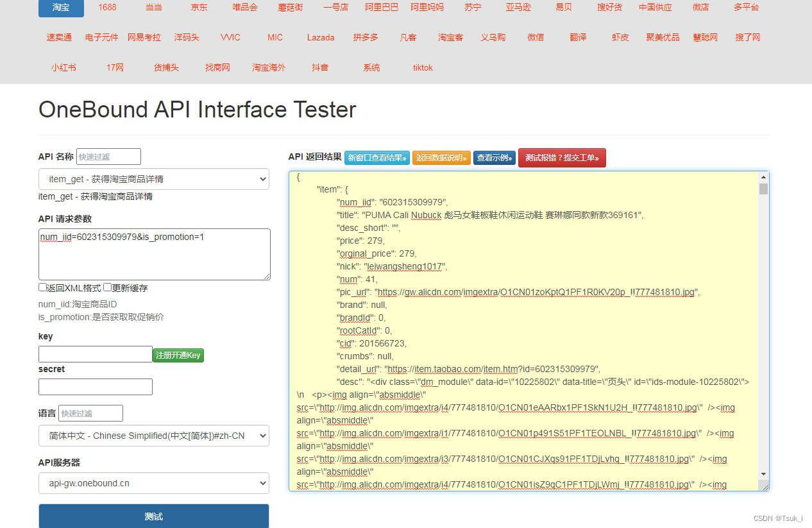Screen dimensions: 812x528
Task: Open the 唯品会 platform link
Action: pyautogui.click(x=245, y=8)
